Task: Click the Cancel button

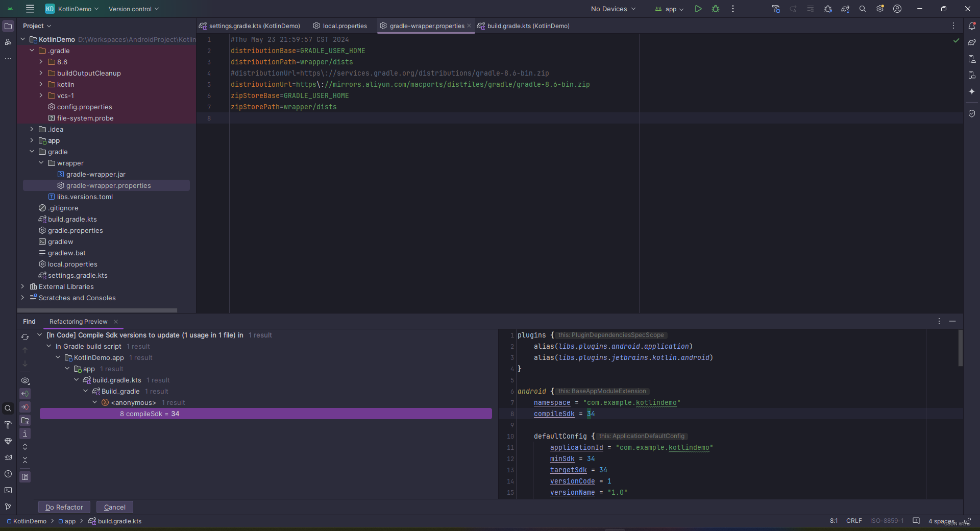Action: click(114, 507)
